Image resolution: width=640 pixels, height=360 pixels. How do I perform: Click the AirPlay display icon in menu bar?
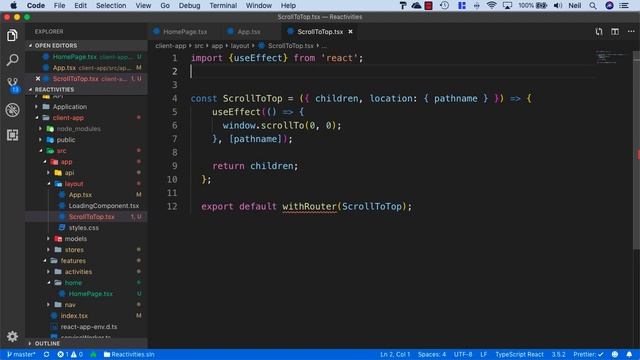click(507, 5)
